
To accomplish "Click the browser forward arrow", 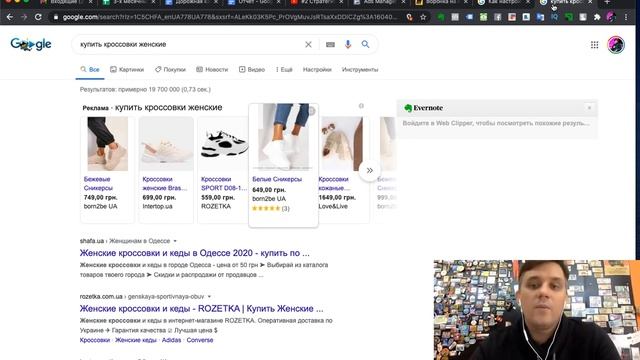I will coord(24,17).
